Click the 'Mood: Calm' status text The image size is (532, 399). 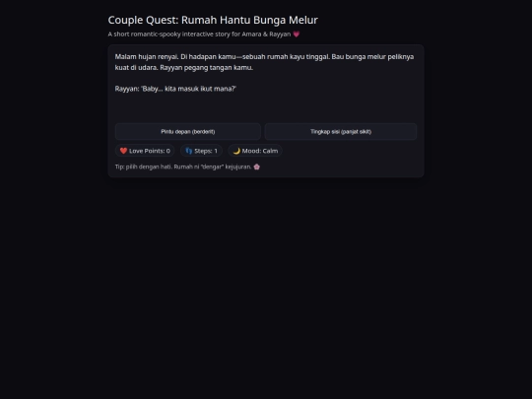pyautogui.click(x=260, y=151)
